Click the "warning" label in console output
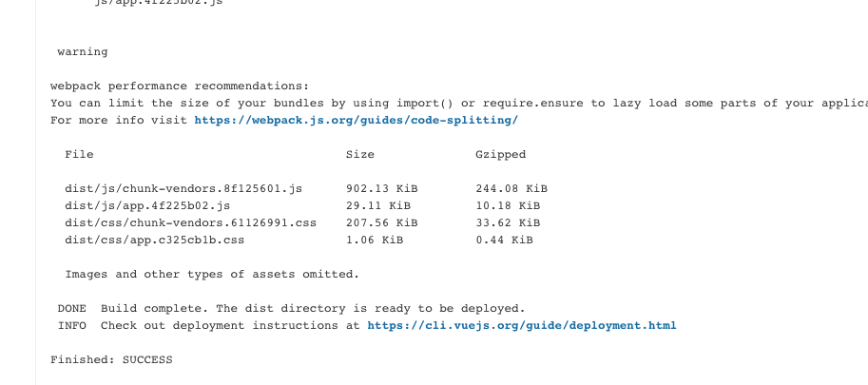 pyautogui.click(x=83, y=52)
